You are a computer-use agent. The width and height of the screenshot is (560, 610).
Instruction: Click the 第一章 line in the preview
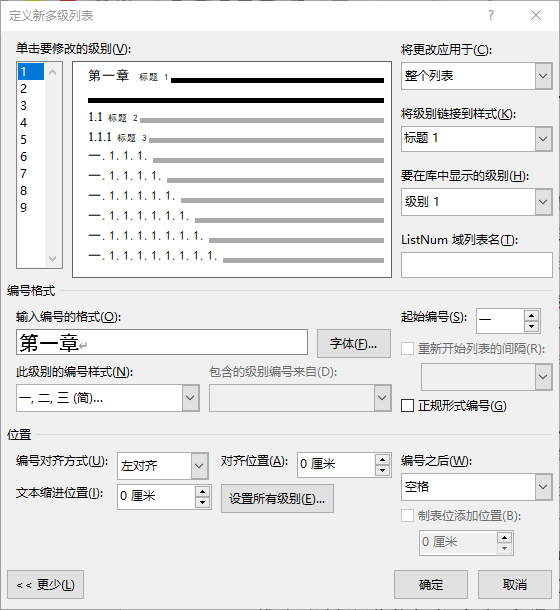[236, 77]
